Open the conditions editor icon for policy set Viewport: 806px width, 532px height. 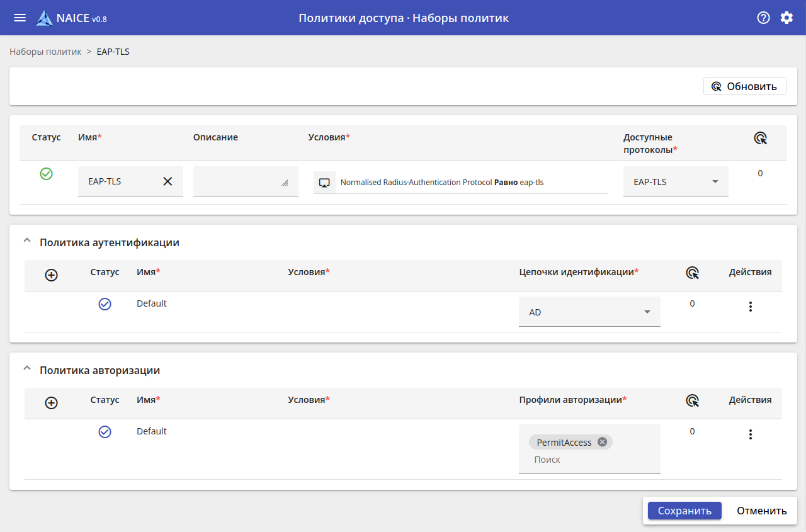click(324, 182)
